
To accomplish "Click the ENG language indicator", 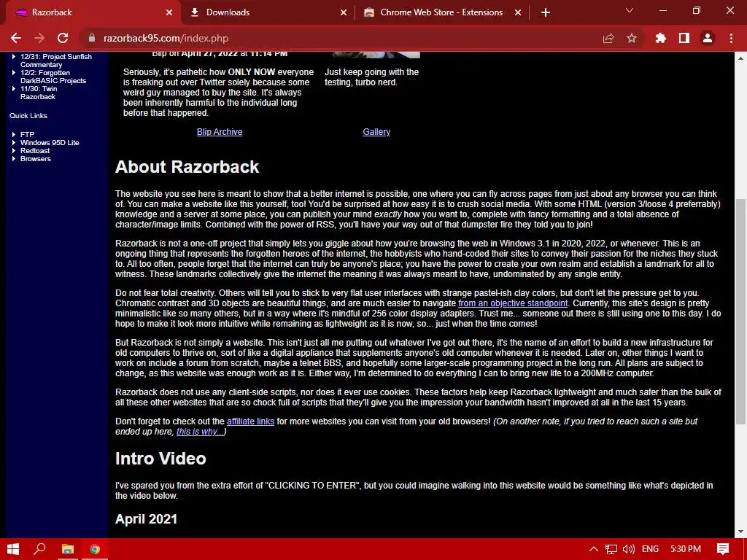I will coord(650,549).
